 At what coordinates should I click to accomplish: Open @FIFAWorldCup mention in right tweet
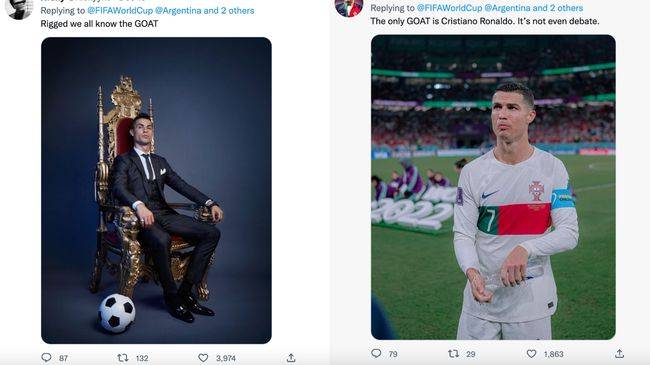449,8
